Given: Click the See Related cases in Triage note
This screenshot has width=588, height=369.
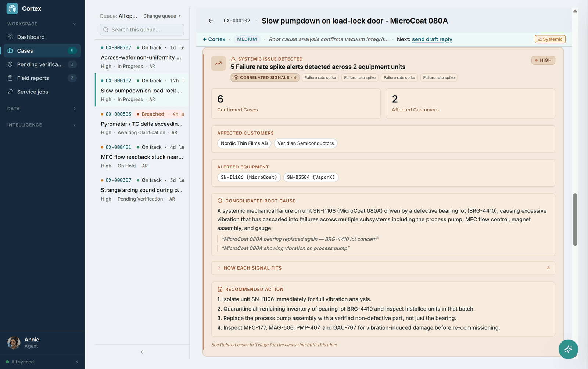Looking at the screenshot, I should (x=274, y=345).
